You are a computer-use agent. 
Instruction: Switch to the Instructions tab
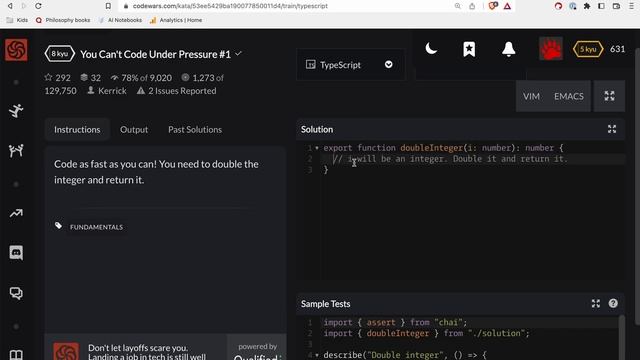pos(77,129)
